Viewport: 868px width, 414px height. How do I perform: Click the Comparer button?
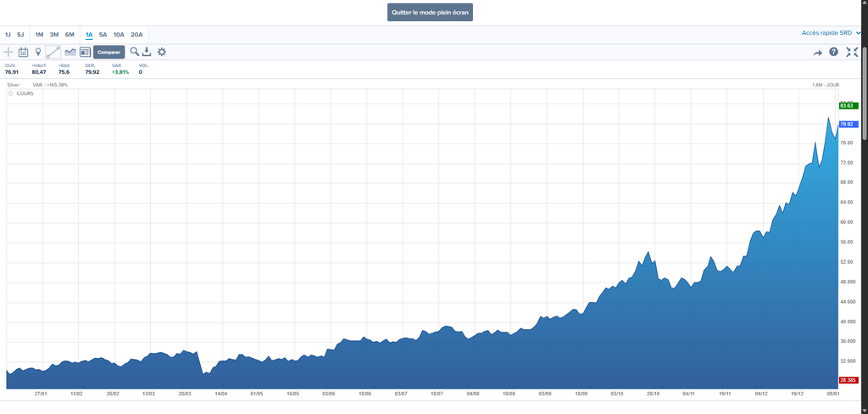(108, 53)
